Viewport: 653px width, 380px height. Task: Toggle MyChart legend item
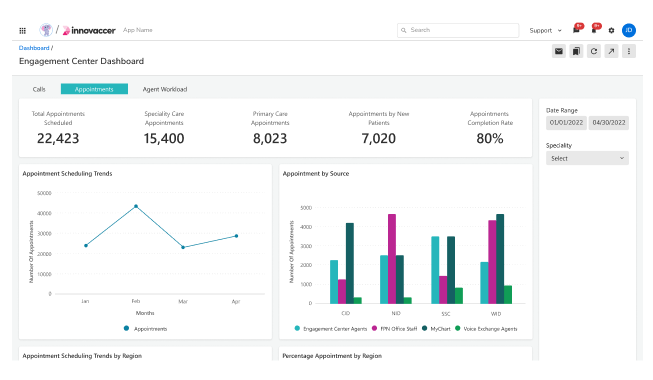click(x=436, y=329)
